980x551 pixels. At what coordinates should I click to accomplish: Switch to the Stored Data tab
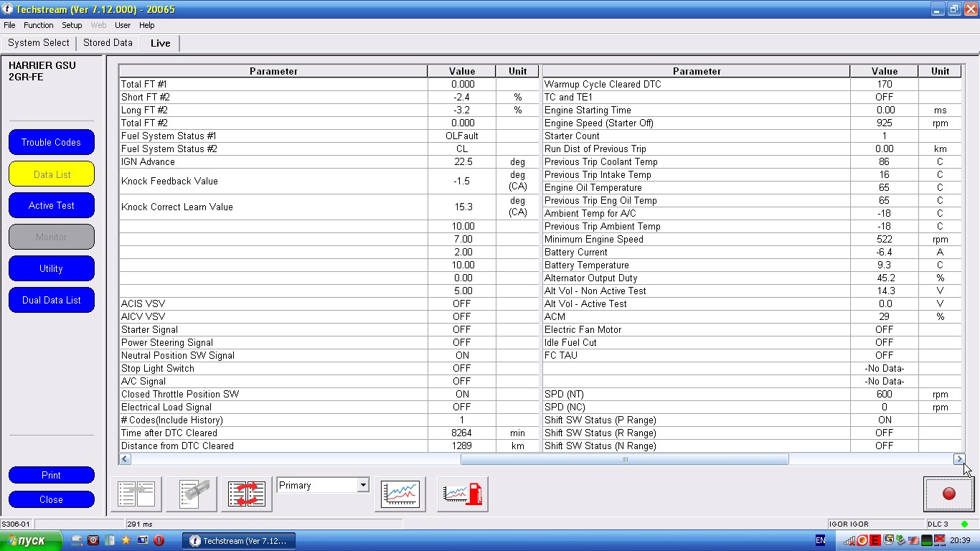click(108, 43)
